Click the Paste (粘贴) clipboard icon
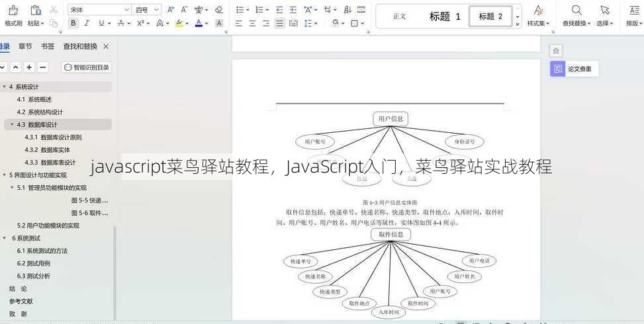The height and width of the screenshot is (324, 644). tap(36, 11)
